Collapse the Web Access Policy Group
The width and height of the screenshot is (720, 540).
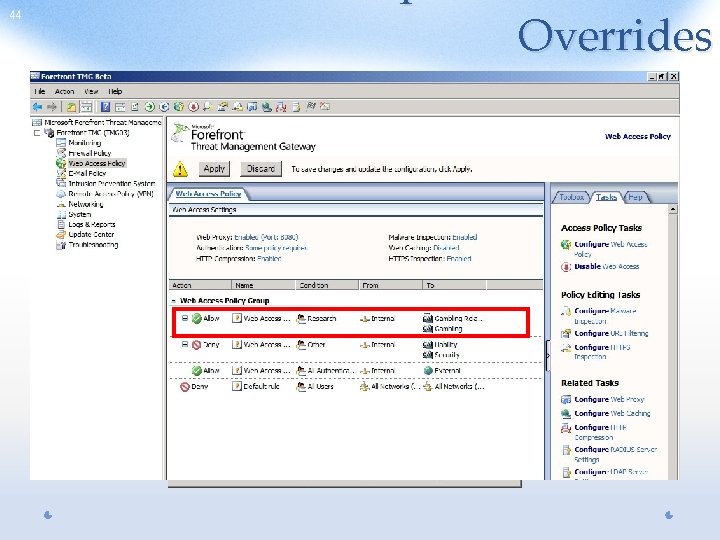[x=173, y=301]
